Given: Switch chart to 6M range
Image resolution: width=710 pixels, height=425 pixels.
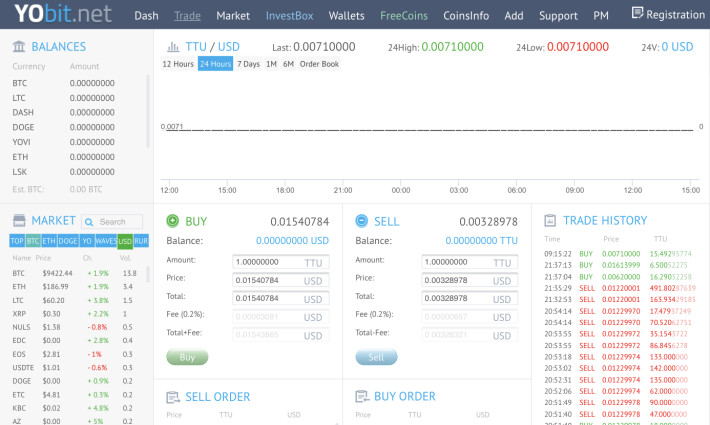Looking at the screenshot, I should click(288, 64).
